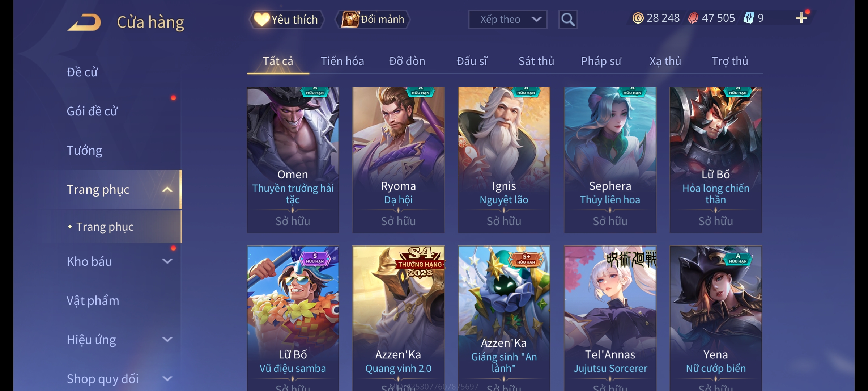
Task: Open Đổi mảnh chest exchange
Action: (x=373, y=20)
